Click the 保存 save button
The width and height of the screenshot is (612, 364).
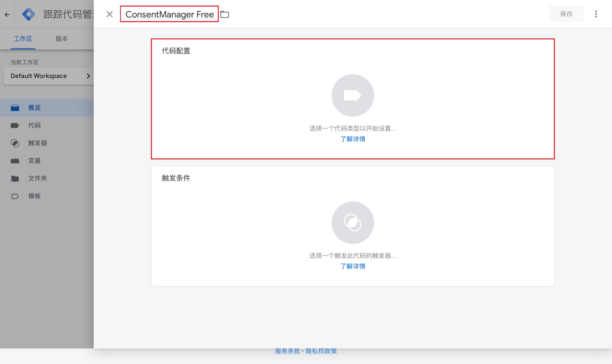click(566, 14)
